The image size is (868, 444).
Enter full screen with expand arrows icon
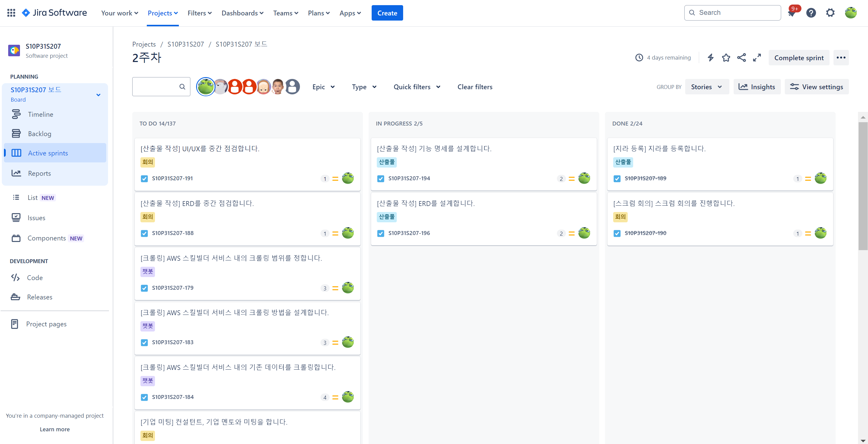[x=757, y=57]
